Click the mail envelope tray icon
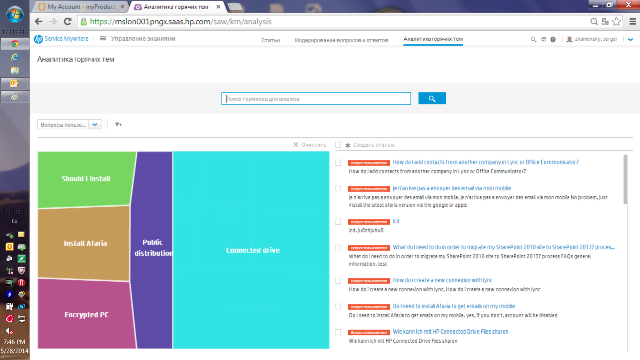This screenshot has height=360, width=640. (x=21, y=235)
